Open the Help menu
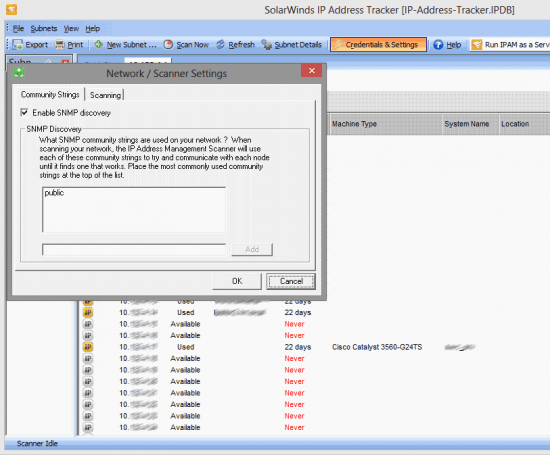The height and width of the screenshot is (455, 550). pos(93,28)
